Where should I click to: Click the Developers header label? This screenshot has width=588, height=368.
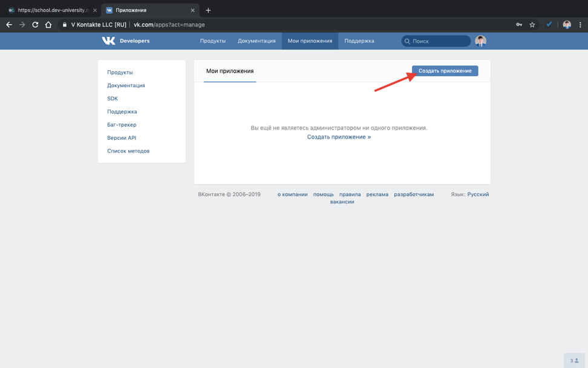pos(135,41)
